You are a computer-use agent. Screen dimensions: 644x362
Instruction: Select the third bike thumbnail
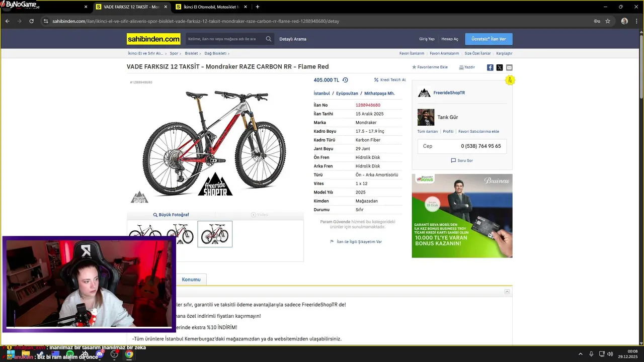pyautogui.click(x=215, y=234)
